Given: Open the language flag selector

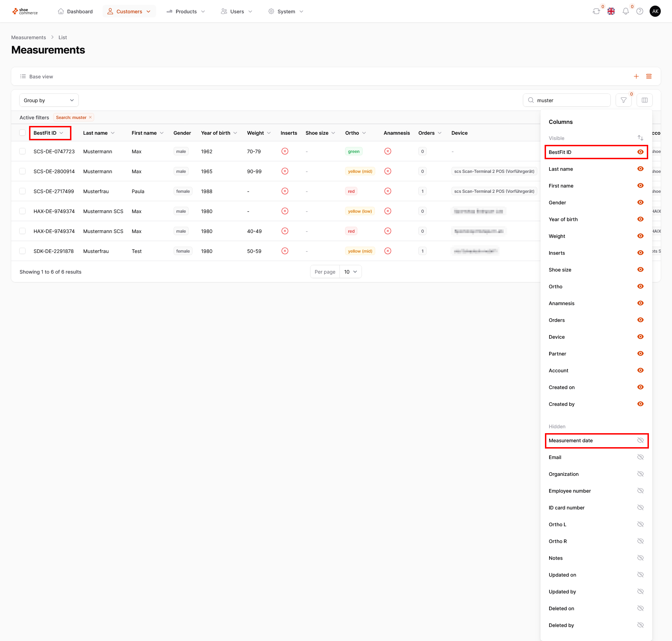Looking at the screenshot, I should pyautogui.click(x=611, y=12).
